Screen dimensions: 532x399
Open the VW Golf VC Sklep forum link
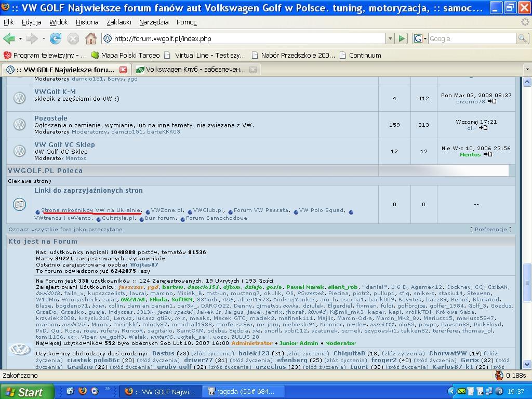pos(64,144)
